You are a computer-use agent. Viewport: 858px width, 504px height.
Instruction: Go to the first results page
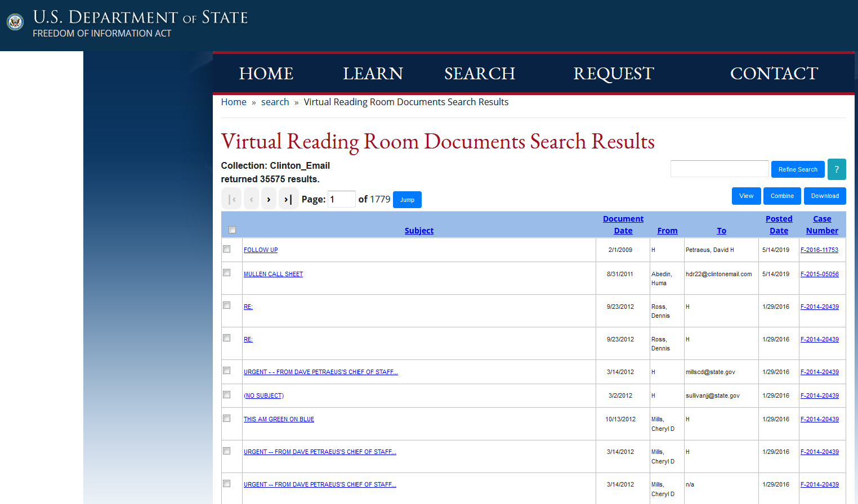point(231,199)
